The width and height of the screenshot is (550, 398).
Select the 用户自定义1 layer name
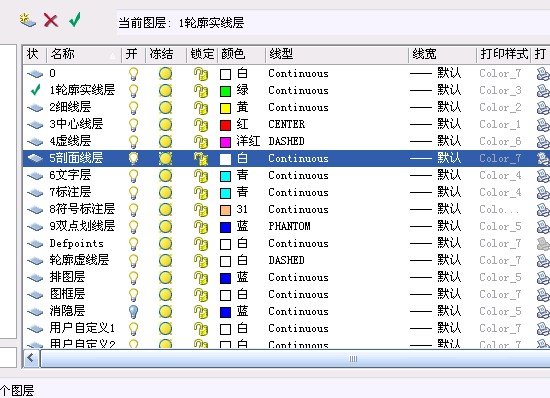(x=82, y=328)
